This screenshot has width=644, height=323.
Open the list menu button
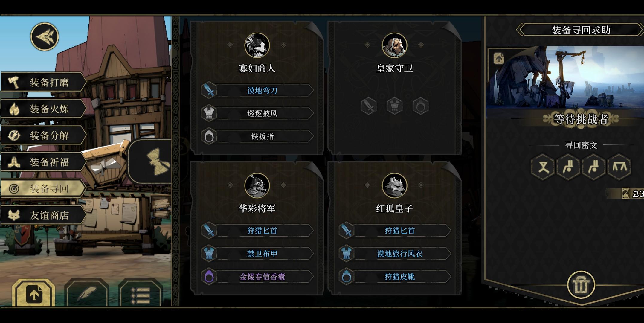(140, 294)
